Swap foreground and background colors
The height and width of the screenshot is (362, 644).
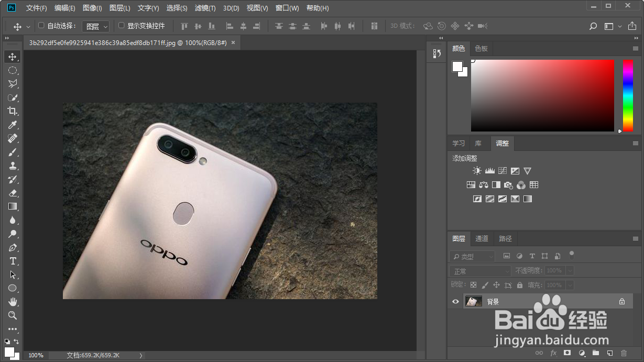tap(16, 341)
